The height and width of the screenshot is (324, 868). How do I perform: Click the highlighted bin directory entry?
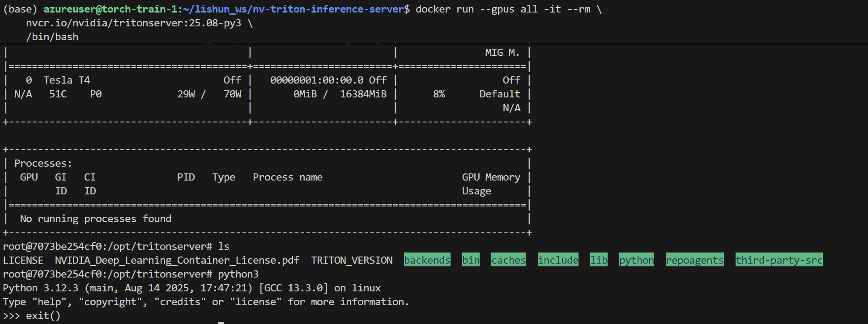point(471,260)
